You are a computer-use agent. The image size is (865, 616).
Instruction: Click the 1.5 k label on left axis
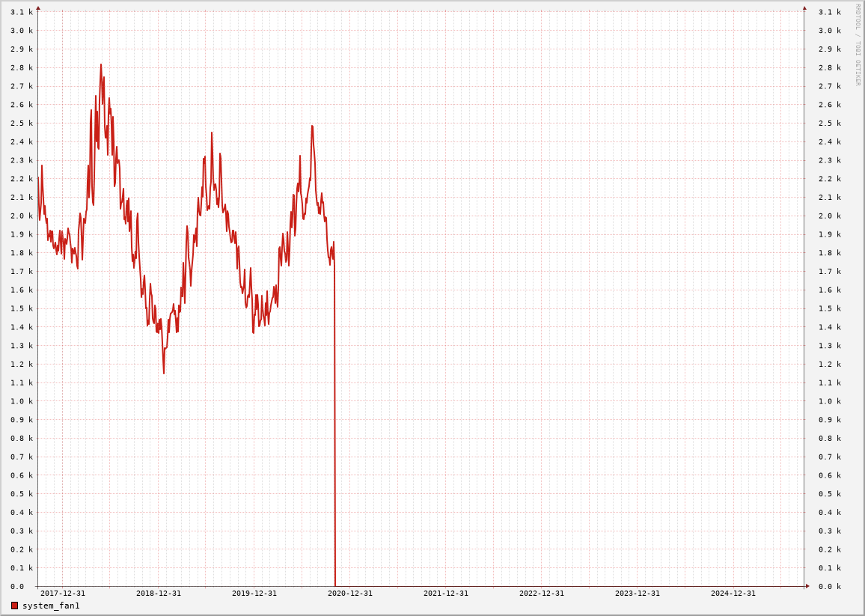coord(22,308)
